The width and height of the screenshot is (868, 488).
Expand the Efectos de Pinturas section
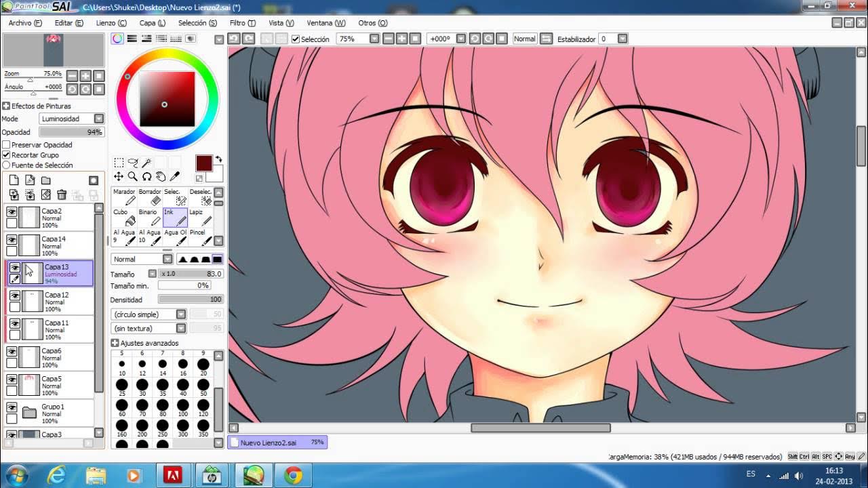point(6,106)
